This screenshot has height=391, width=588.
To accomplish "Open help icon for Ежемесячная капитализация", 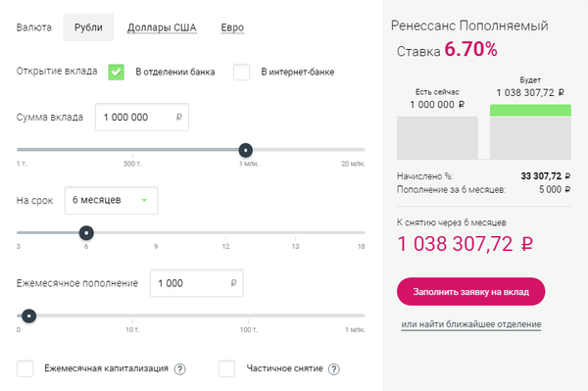I will pos(180,369).
